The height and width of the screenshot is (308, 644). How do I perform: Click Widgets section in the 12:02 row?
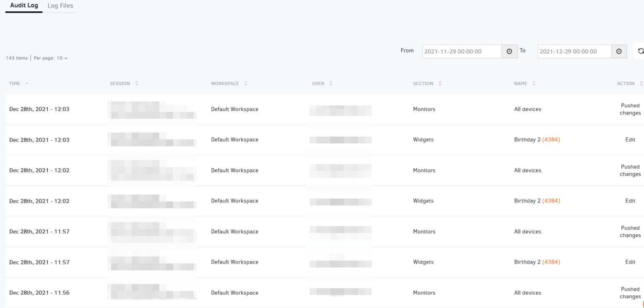point(423,201)
